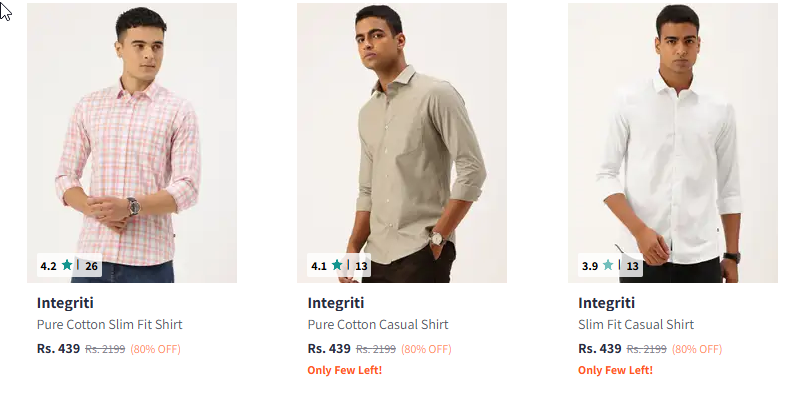Click the star icon on white shirt rating

tap(608, 266)
